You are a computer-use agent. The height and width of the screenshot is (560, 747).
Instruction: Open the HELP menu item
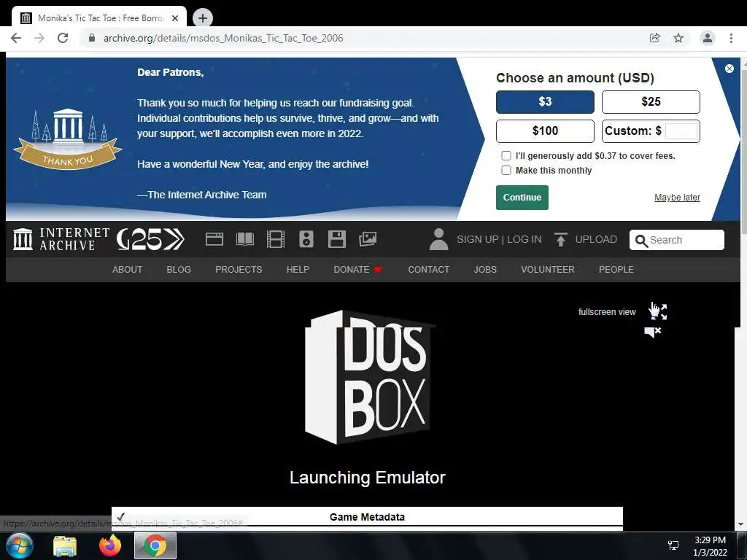(298, 270)
